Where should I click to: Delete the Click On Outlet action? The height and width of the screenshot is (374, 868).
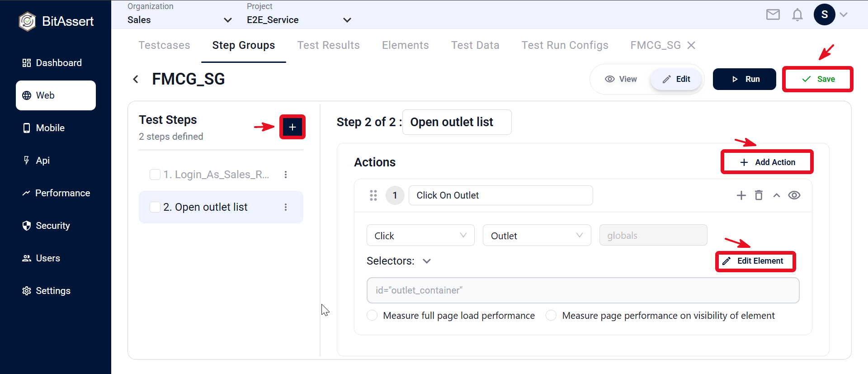759,195
